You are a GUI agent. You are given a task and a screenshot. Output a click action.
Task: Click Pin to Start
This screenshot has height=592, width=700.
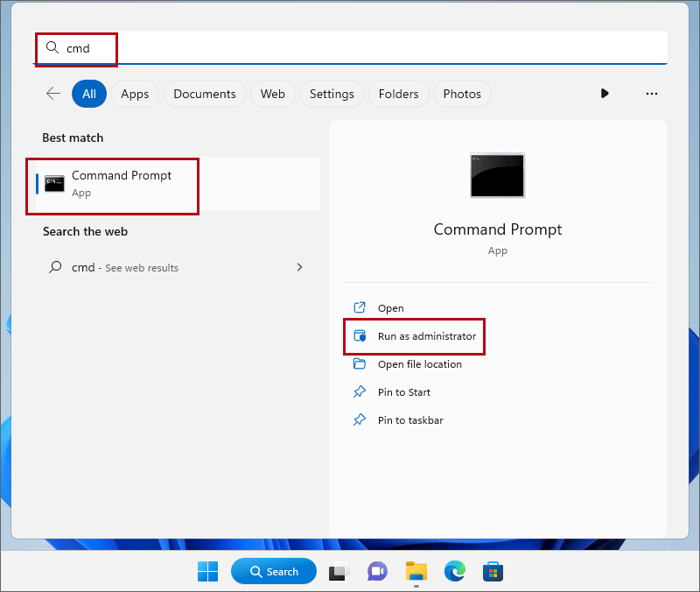(x=404, y=392)
